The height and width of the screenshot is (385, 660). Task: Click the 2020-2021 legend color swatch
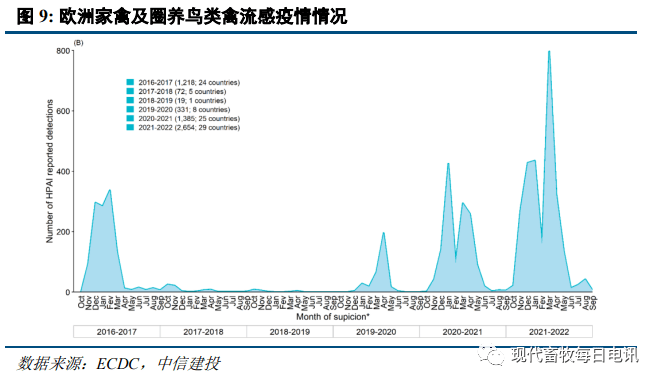[x=130, y=119]
